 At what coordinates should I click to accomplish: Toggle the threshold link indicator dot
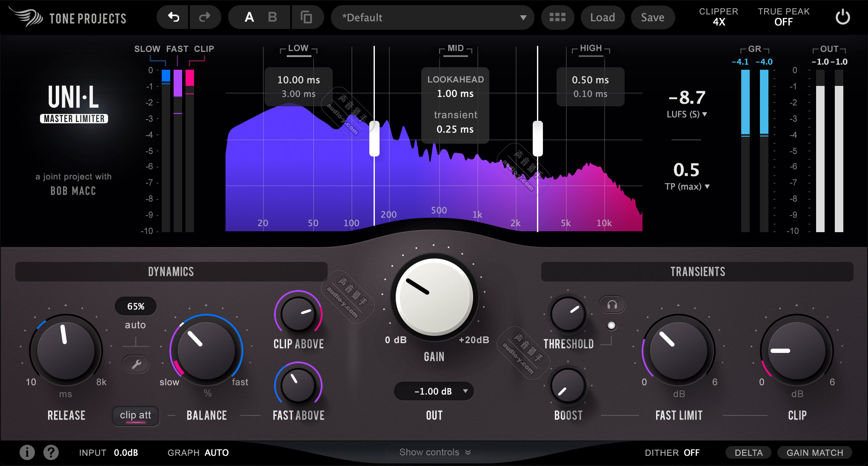click(x=611, y=326)
